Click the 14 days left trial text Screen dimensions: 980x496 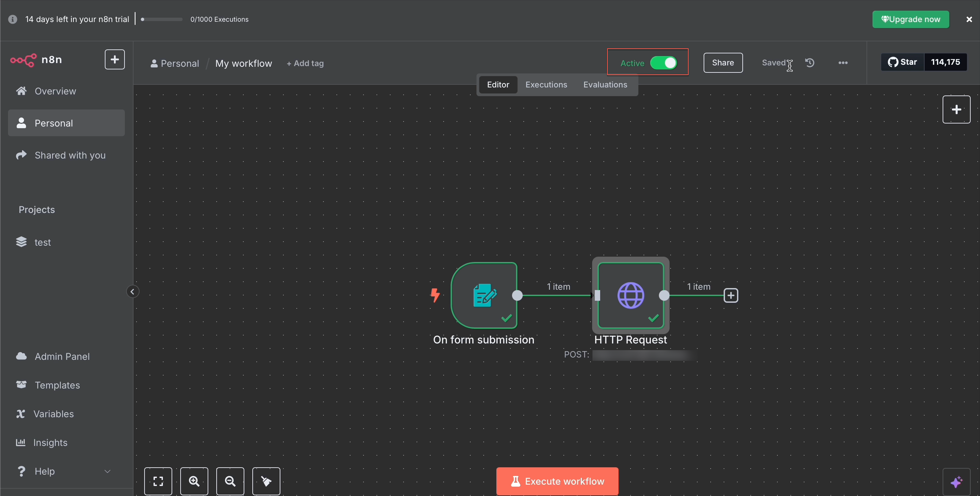coord(77,19)
